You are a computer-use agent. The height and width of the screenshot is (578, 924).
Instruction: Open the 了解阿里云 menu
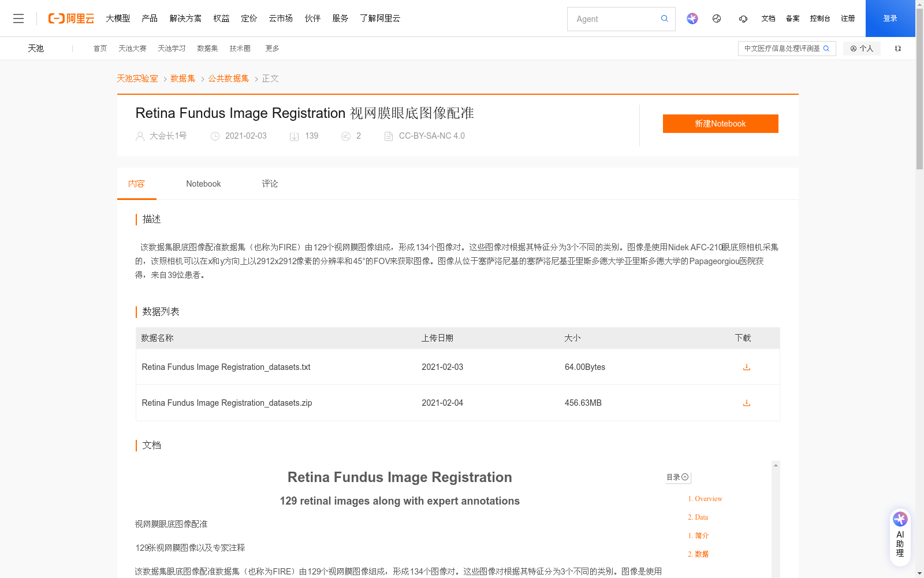pos(380,18)
